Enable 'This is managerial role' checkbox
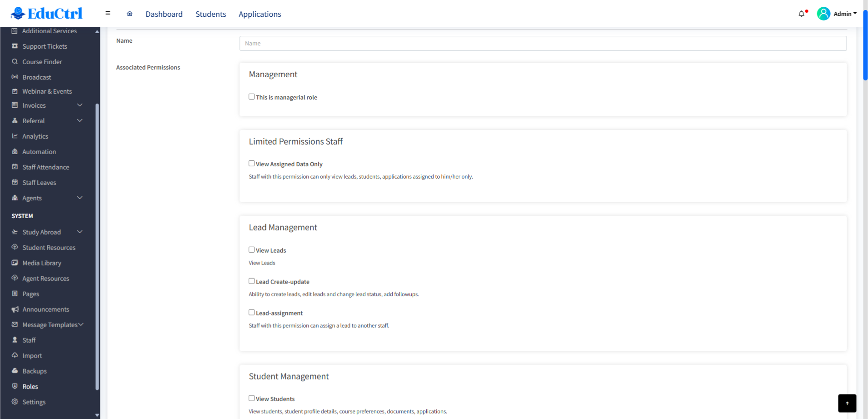Screen dimensions: 868x419 pyautogui.click(x=252, y=97)
